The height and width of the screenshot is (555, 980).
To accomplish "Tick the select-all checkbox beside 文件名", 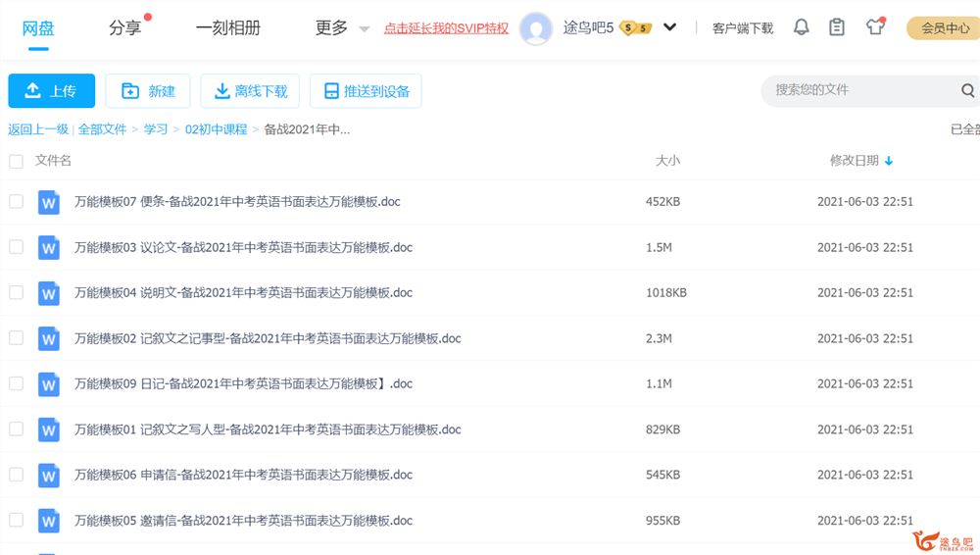I will 17,162.
